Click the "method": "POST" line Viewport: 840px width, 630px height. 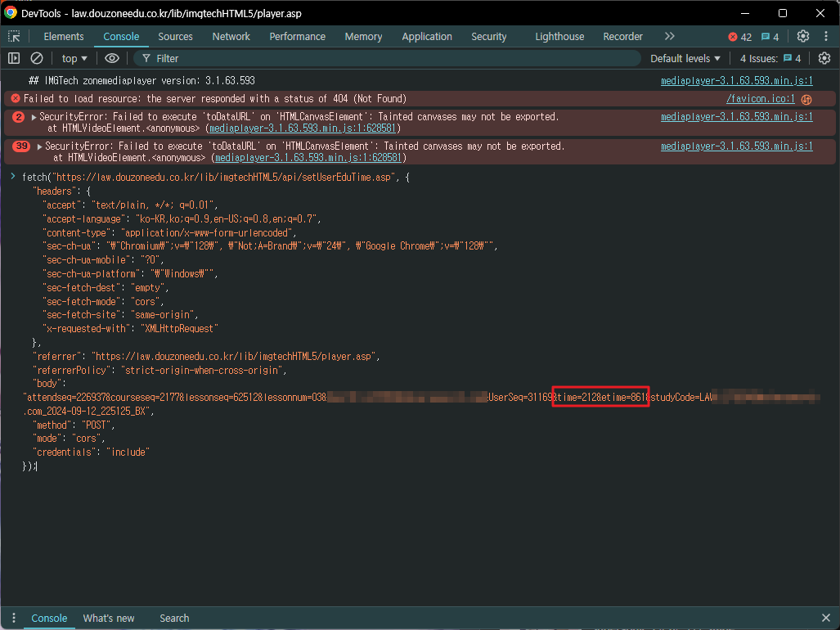[x=74, y=425]
